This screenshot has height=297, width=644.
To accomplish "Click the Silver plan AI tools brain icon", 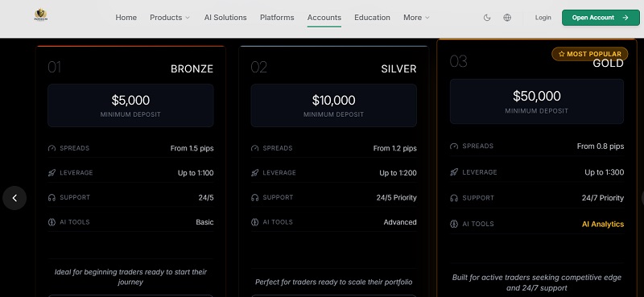I will point(254,222).
